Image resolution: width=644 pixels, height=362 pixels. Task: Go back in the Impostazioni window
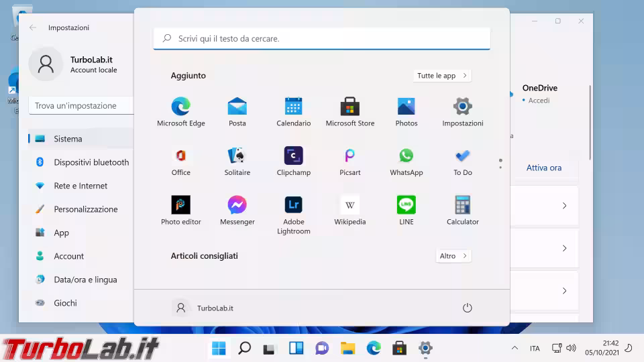(x=33, y=27)
